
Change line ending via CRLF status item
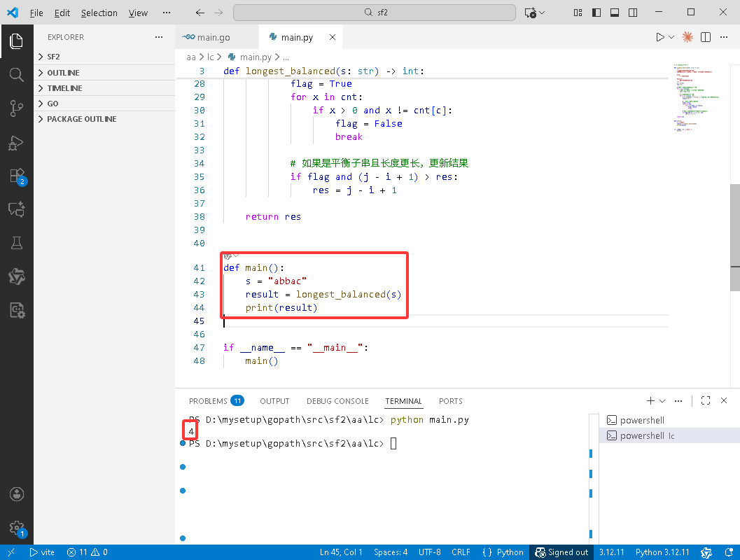coord(461,552)
